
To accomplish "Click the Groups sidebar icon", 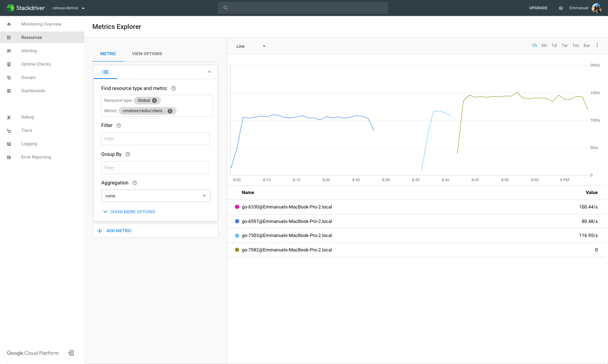I will (9, 77).
